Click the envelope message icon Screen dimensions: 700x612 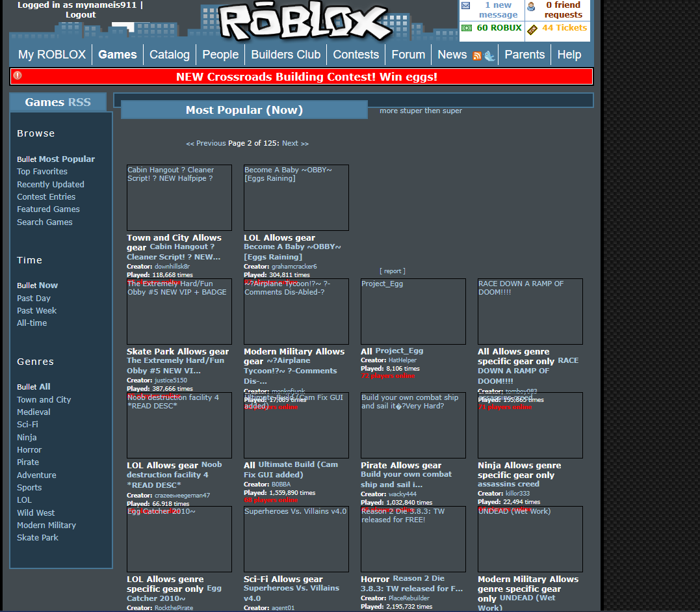pyautogui.click(x=465, y=6)
